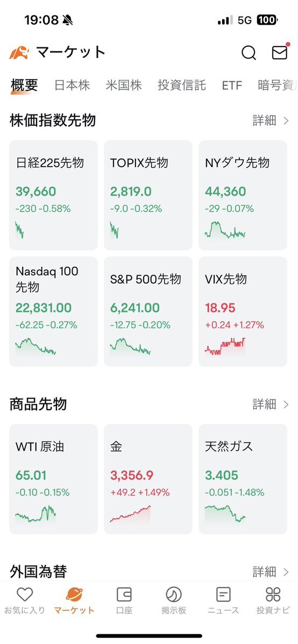Tap the orange bull app logo
This screenshot has width=298, height=644.
[x=19, y=53]
